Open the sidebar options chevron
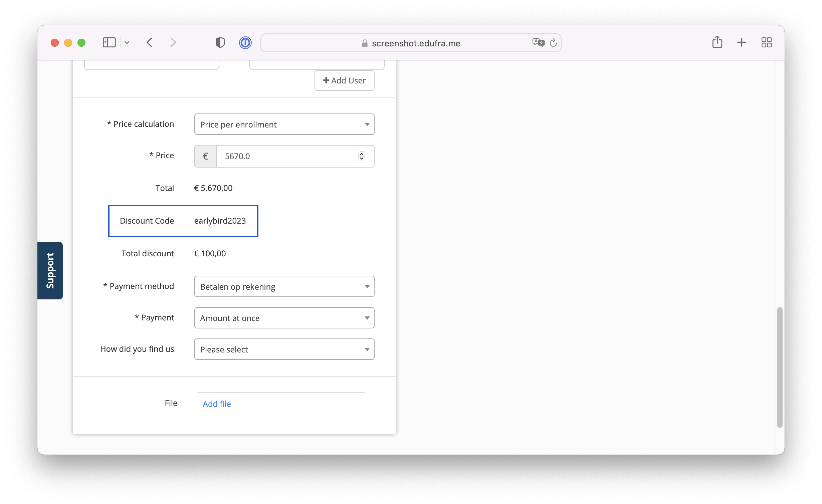Image resolution: width=822 pixels, height=504 pixels. click(x=127, y=43)
